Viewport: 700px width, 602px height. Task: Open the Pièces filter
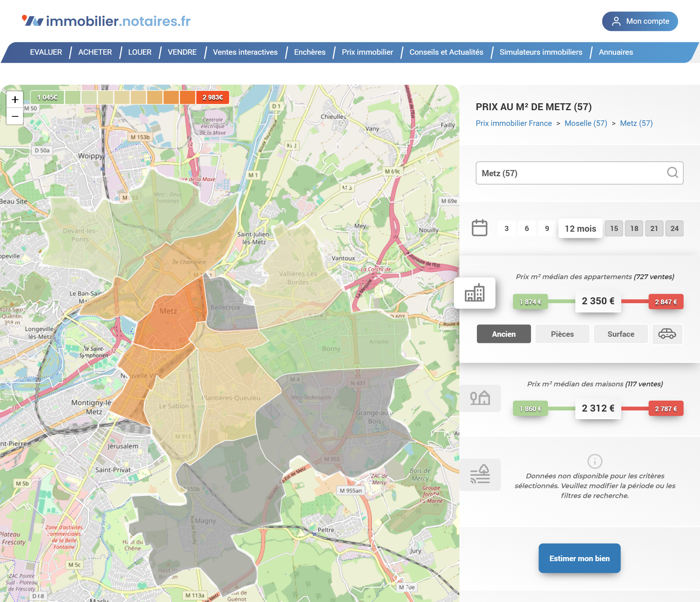coord(562,334)
